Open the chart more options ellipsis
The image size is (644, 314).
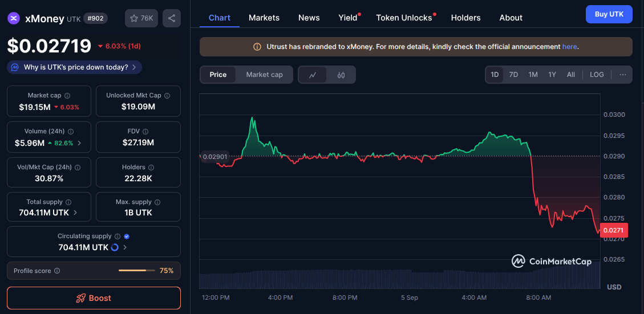(623, 75)
